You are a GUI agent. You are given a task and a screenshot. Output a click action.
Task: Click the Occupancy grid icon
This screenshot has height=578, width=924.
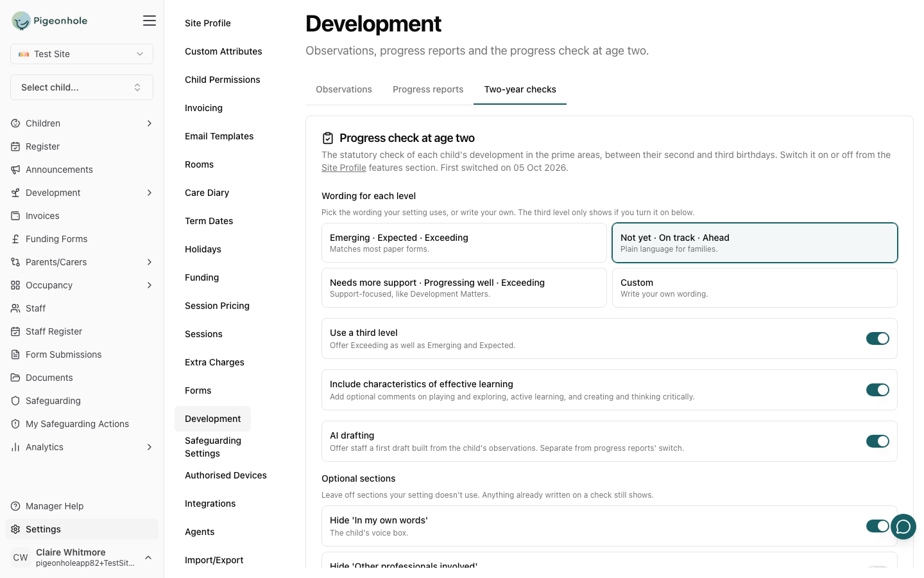[15, 285]
